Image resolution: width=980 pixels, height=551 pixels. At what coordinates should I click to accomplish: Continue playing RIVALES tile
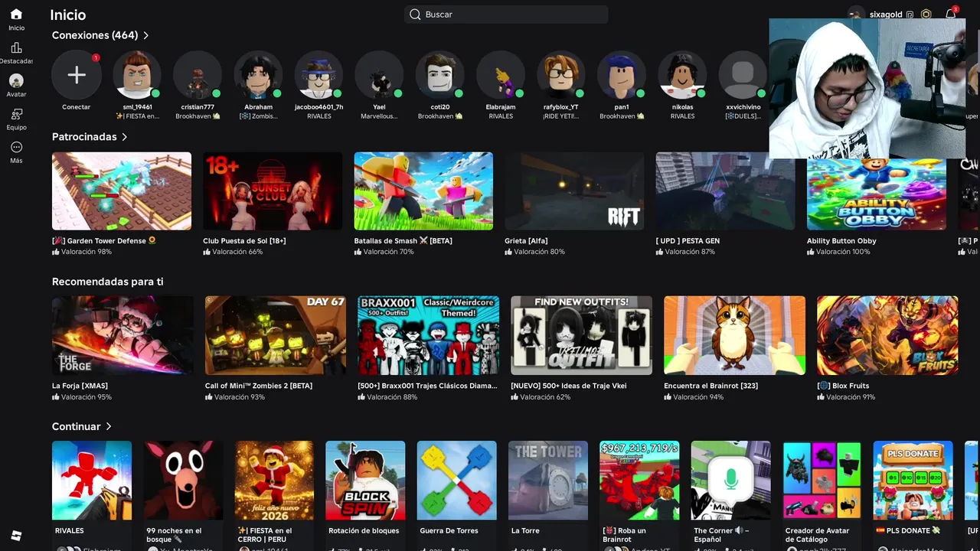[x=92, y=481]
